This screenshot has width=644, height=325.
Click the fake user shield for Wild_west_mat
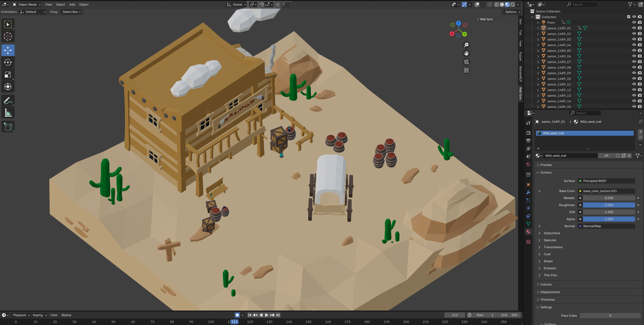pos(618,155)
